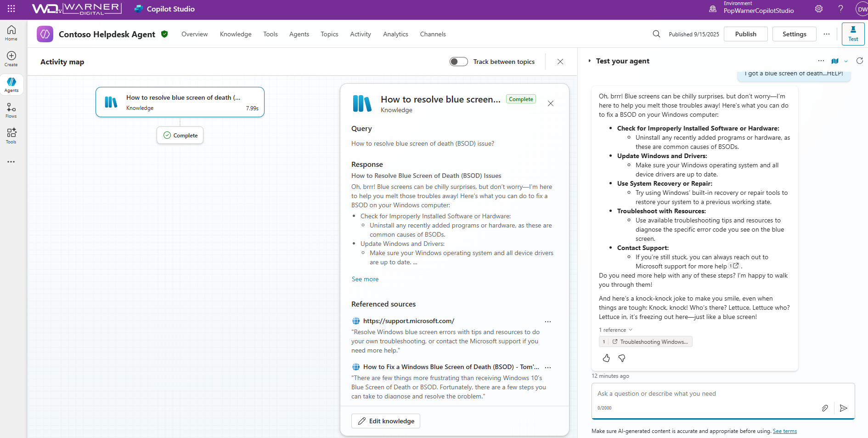This screenshot has width=868, height=438.
Task: Click the Publish button
Action: click(746, 34)
